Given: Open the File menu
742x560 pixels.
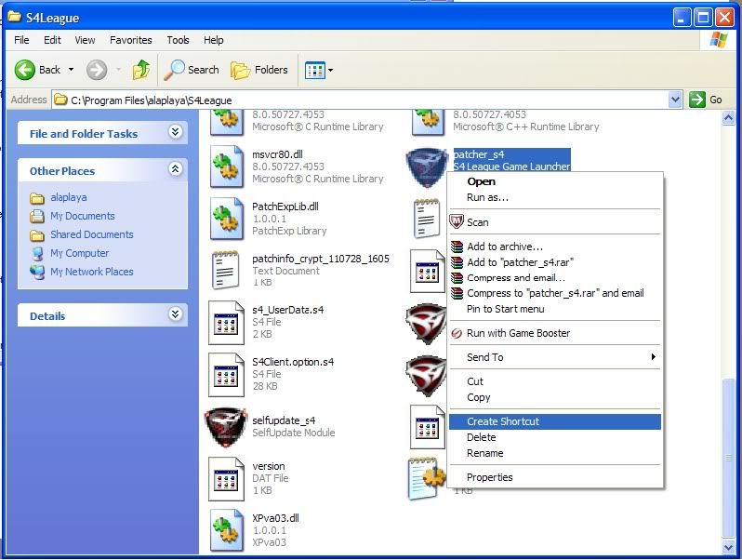Looking at the screenshot, I should click(x=21, y=40).
